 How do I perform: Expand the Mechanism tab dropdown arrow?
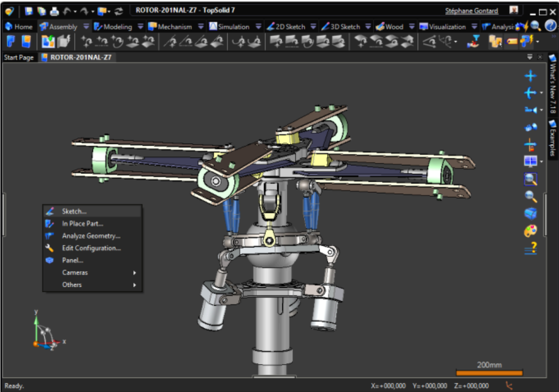click(201, 27)
